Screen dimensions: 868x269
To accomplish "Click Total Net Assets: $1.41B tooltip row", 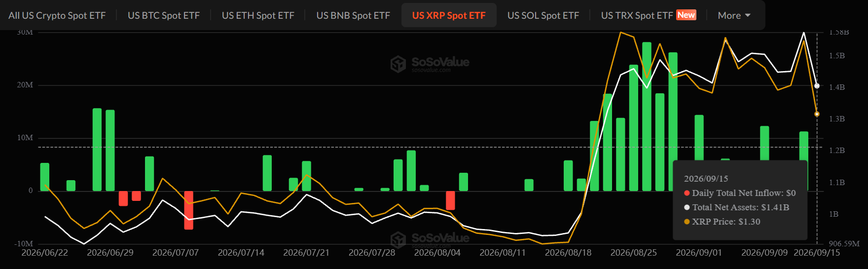I will click(x=736, y=207).
